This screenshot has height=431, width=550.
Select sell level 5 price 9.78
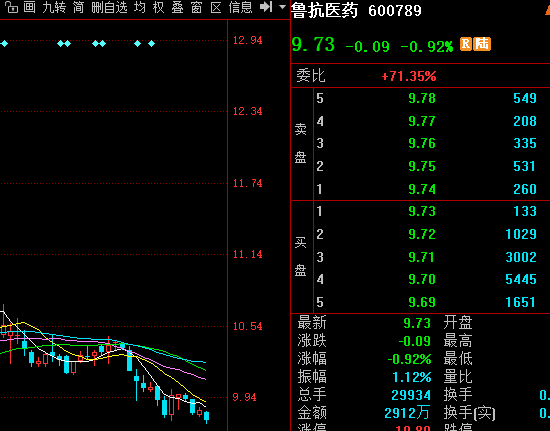click(x=422, y=98)
